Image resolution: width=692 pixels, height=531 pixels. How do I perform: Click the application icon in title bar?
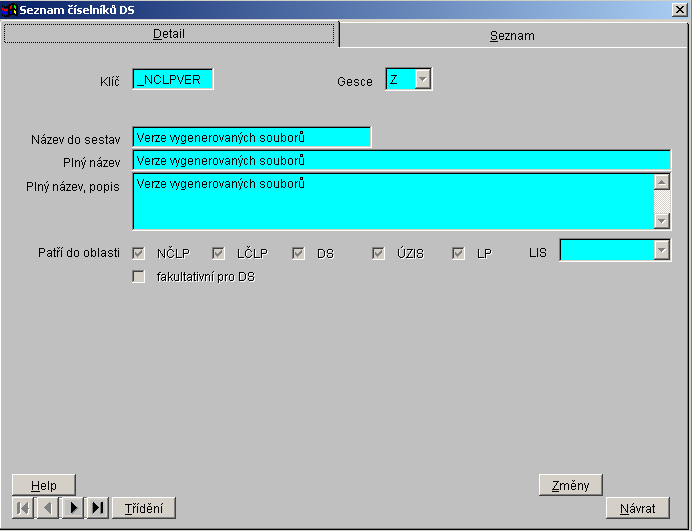[x=9, y=10]
